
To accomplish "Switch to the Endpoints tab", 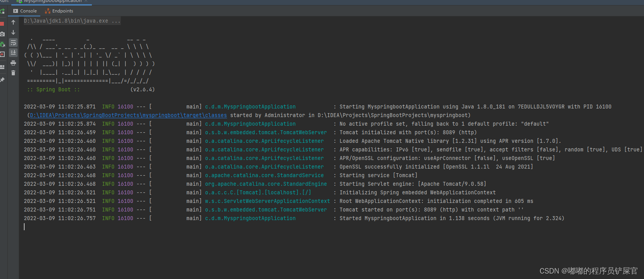I will pos(59,11).
